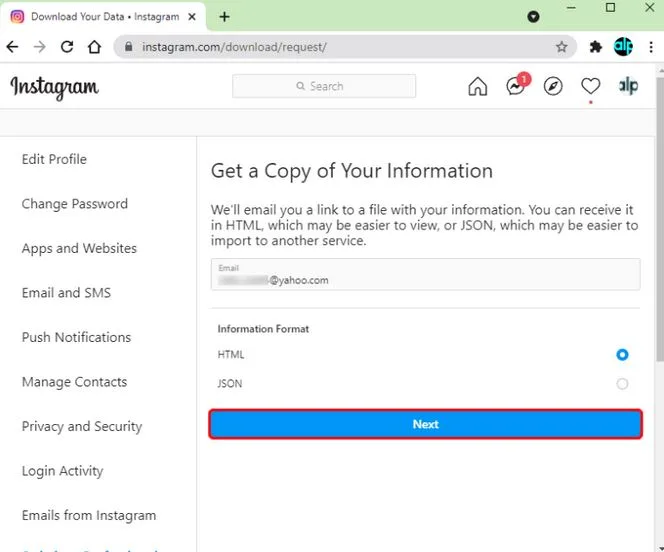Click the 'Information Format' label
Screen dimensions: 664x552
tap(263, 329)
